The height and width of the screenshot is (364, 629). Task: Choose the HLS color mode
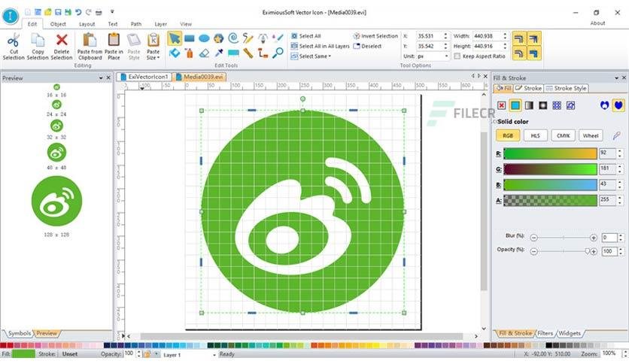click(535, 135)
